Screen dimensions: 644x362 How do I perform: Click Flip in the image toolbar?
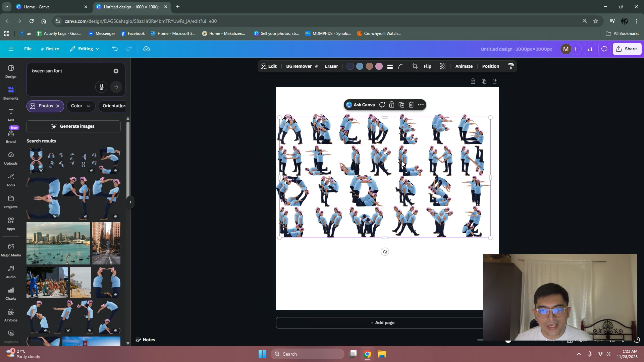[427, 66]
